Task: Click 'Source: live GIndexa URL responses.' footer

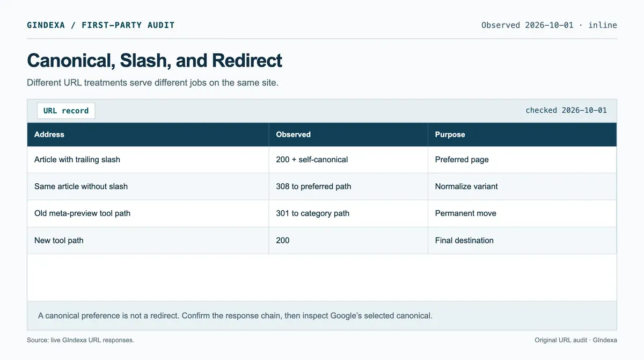Action: 80,340
